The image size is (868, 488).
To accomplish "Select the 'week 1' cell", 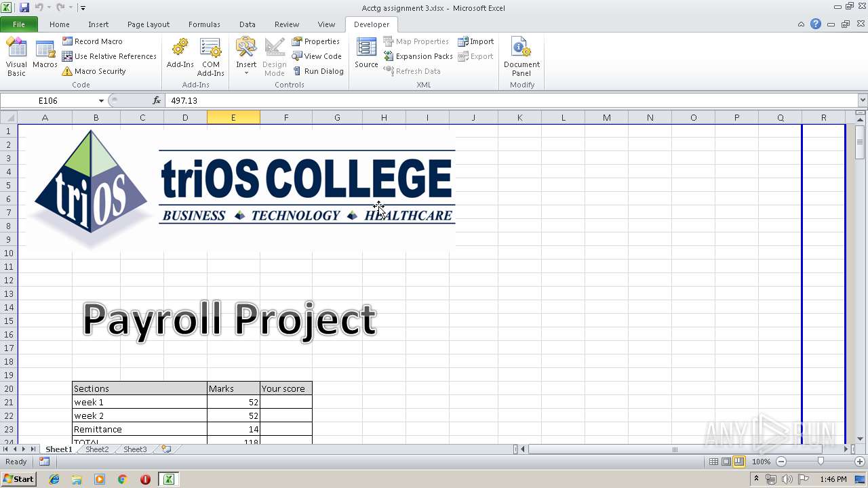I will tap(140, 402).
